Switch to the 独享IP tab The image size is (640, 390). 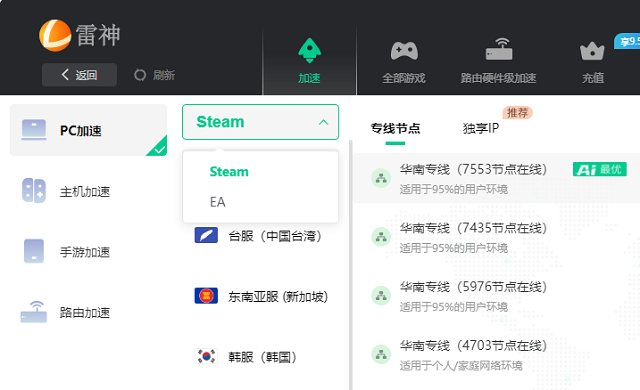pos(481,129)
